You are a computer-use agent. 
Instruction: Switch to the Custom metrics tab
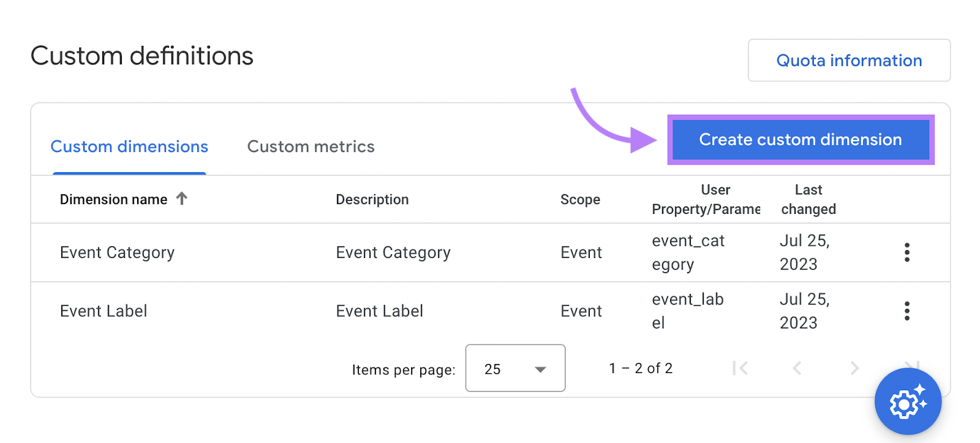[x=311, y=146]
